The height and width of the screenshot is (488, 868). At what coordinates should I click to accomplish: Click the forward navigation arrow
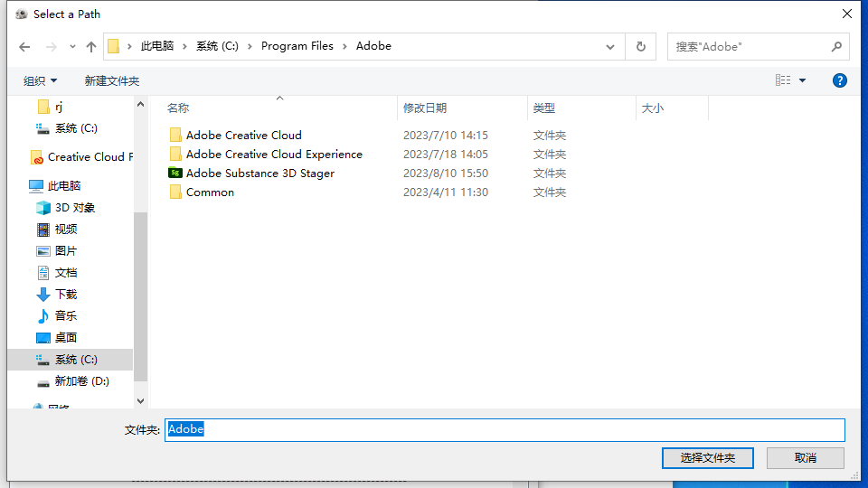(x=51, y=47)
